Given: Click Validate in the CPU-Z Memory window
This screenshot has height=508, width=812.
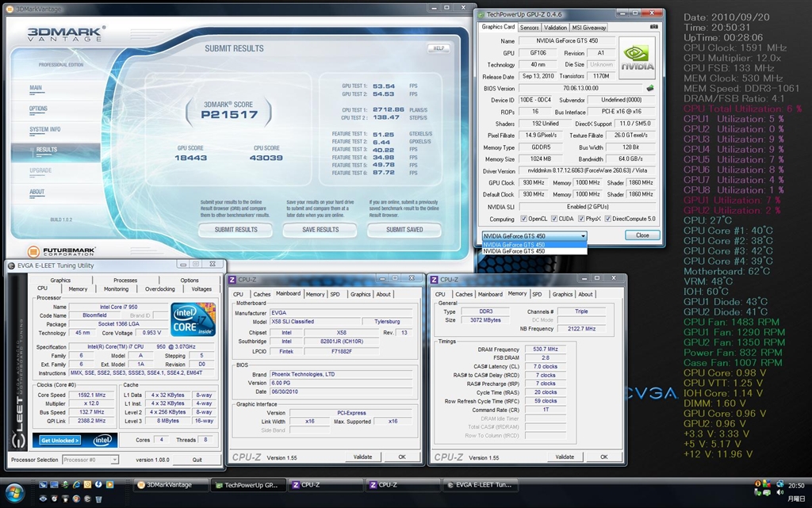Looking at the screenshot, I should pos(565,456).
